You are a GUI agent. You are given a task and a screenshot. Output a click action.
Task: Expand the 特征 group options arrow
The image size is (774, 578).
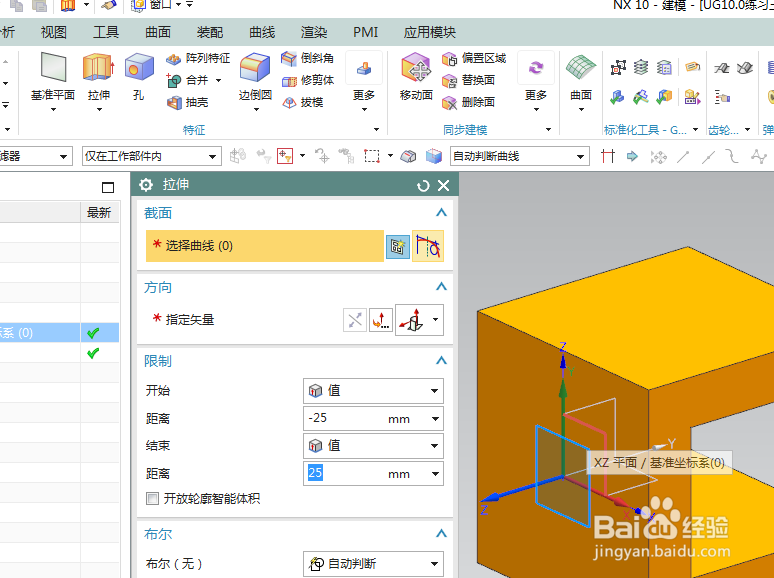coord(377,130)
